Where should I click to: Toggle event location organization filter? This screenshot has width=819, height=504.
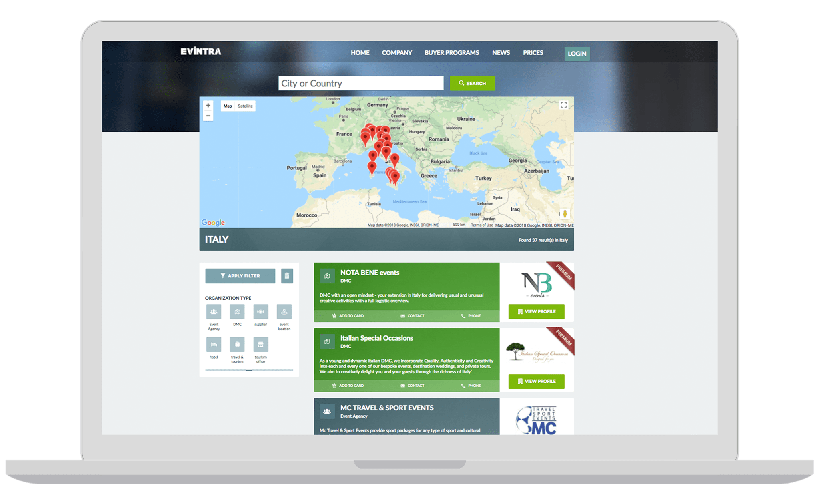click(284, 312)
